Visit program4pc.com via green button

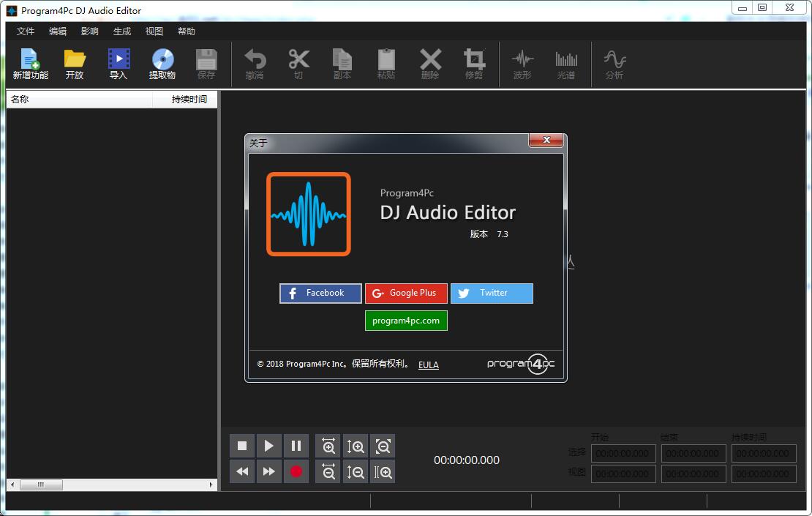pyautogui.click(x=406, y=321)
